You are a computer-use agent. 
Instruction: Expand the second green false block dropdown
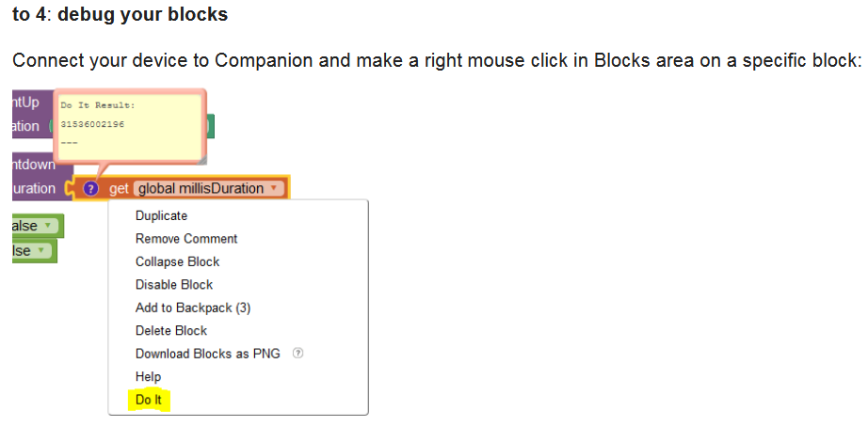point(41,251)
